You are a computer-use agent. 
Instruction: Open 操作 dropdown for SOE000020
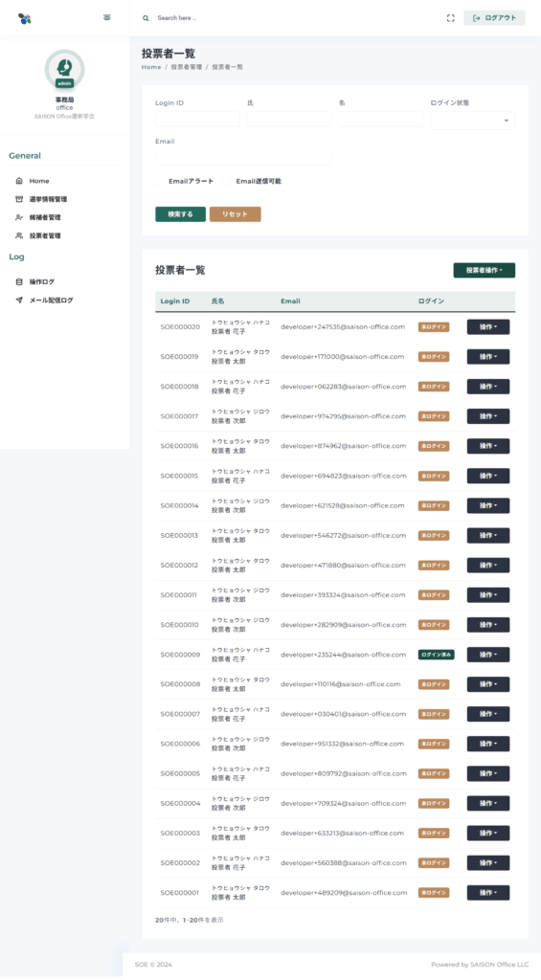(487, 327)
